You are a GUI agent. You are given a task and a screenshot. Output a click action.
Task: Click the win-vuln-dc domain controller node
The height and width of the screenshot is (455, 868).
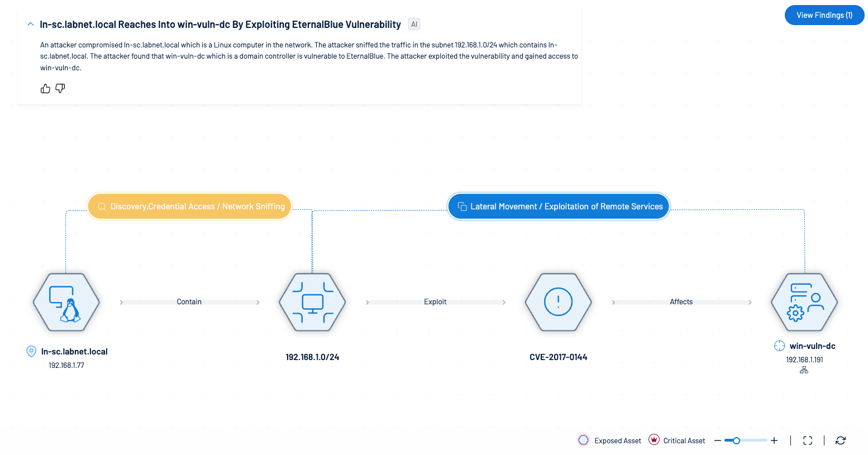click(804, 302)
